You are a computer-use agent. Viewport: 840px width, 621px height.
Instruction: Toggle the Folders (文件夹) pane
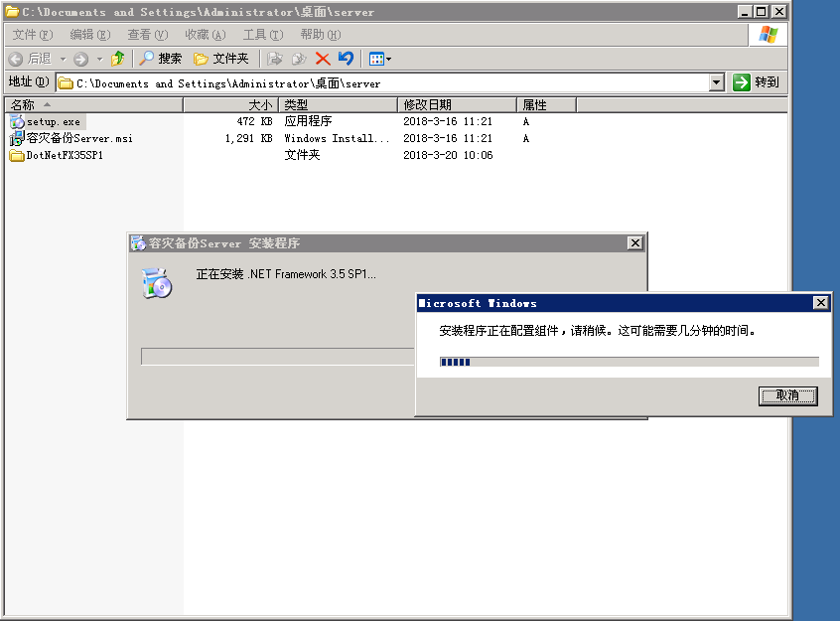coord(220,59)
